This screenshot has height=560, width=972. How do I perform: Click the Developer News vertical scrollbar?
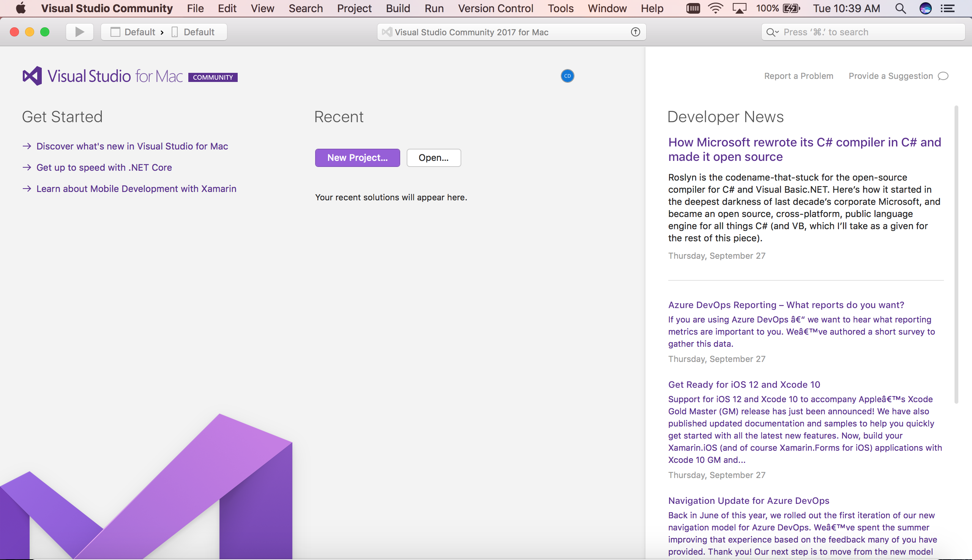(956, 254)
